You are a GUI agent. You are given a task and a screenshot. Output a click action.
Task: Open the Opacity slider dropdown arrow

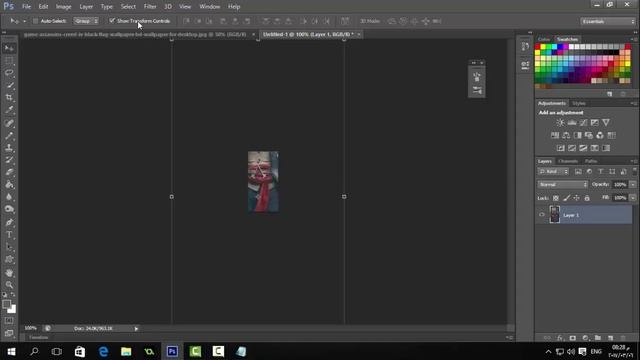click(x=633, y=184)
